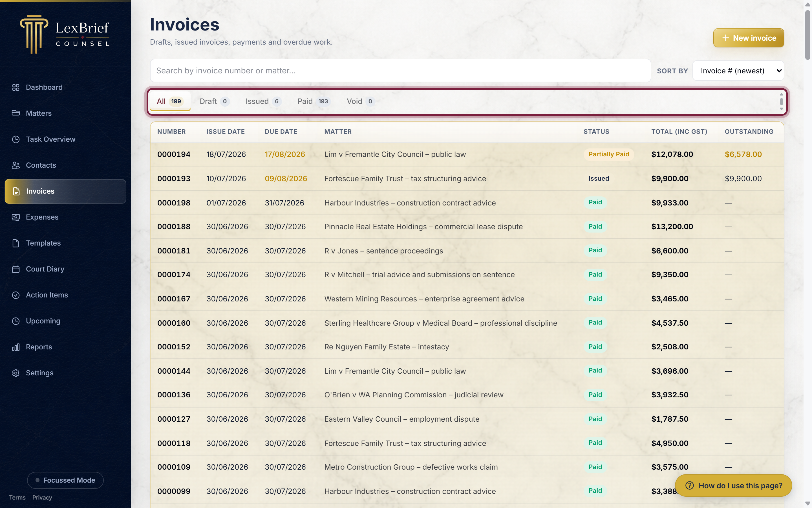Screen dimensions: 812x508
Task: Click the Task Overview clock icon
Action: click(16, 139)
